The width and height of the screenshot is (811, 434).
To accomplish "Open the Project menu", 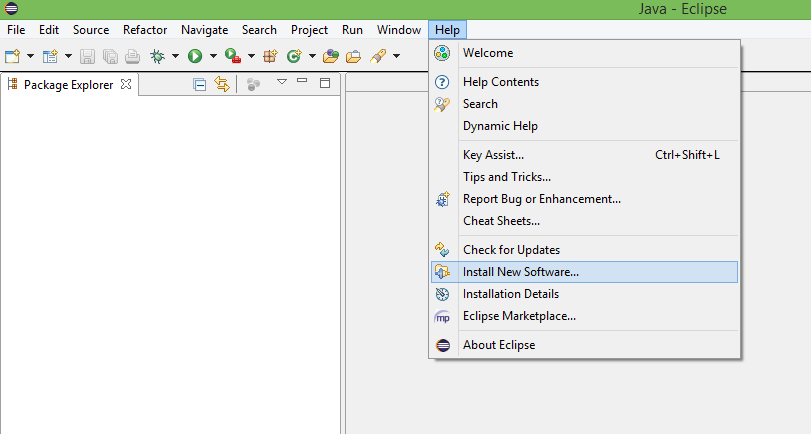I will click(x=309, y=30).
